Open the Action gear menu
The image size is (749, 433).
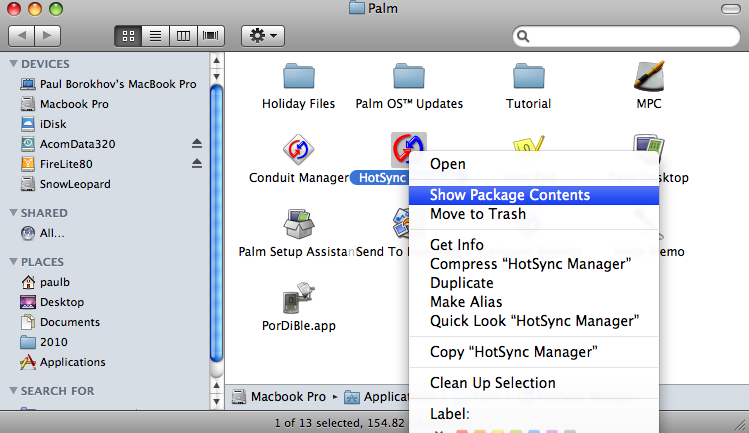tap(263, 36)
